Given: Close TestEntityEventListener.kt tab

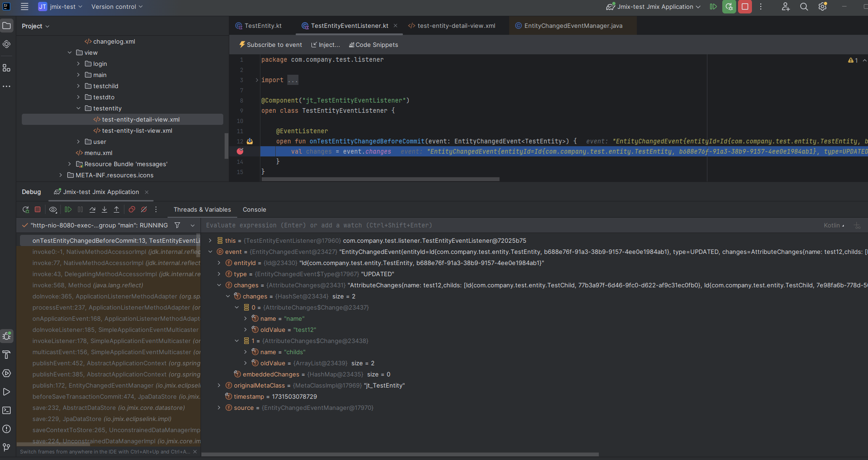Looking at the screenshot, I should [x=395, y=26].
